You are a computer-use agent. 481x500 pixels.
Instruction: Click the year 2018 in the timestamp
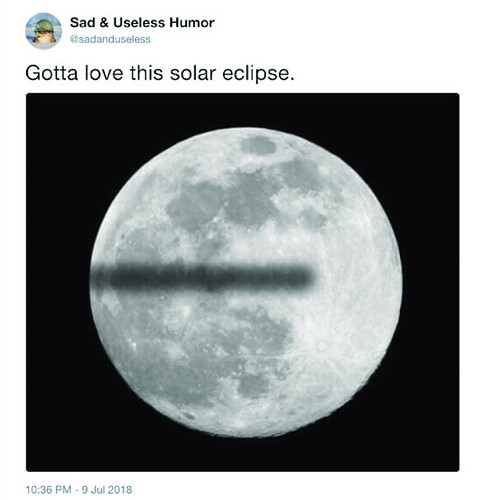(x=120, y=489)
